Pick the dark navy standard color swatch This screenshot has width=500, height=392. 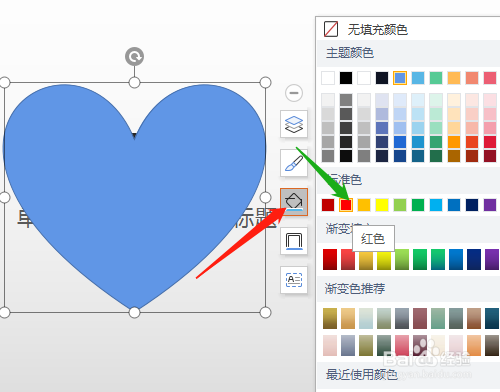[472, 205]
